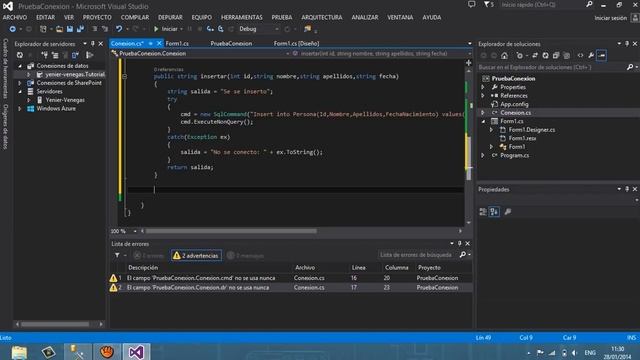Click Collapse All icon in Solution Explorer
Viewport: 640px width, 360px height.
[556, 56]
